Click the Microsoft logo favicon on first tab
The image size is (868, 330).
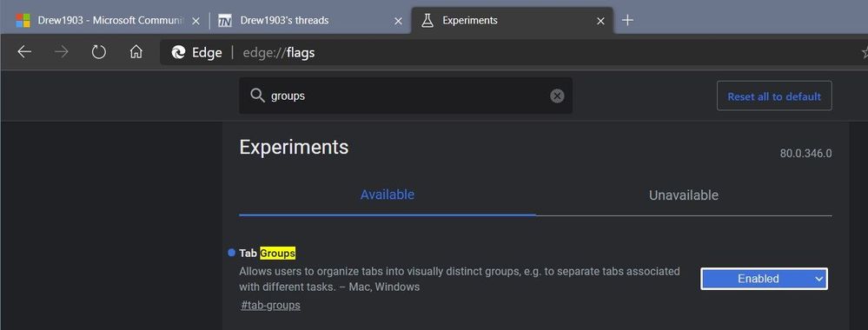click(x=23, y=21)
